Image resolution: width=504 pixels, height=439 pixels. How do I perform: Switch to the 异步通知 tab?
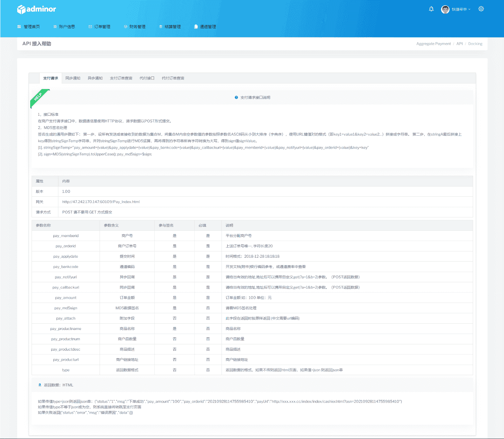coord(95,78)
